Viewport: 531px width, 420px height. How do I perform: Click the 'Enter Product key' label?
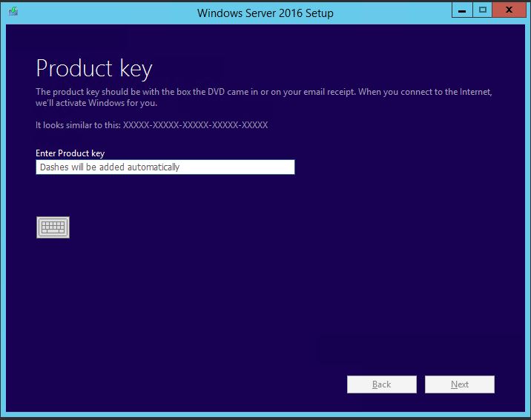point(70,153)
